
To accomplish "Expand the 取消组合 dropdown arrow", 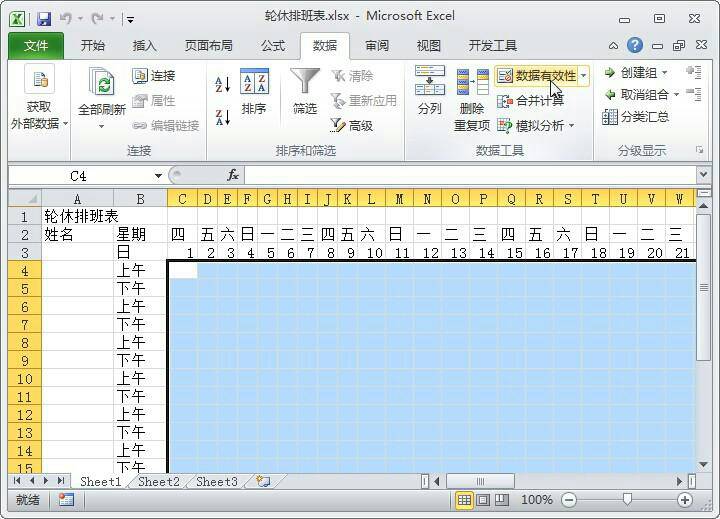I will (676, 95).
